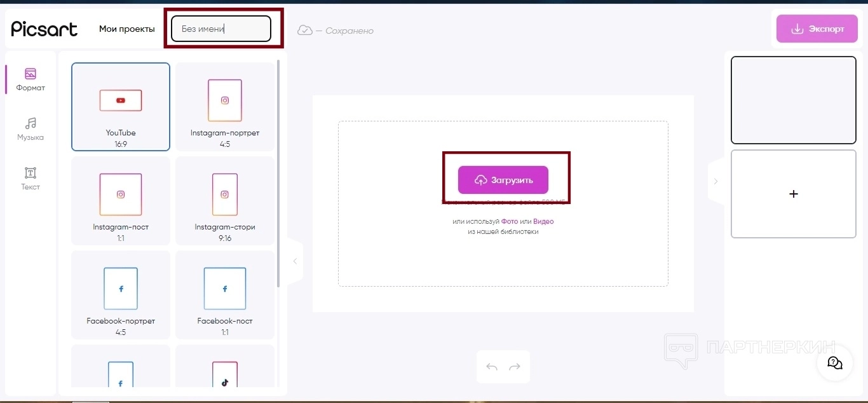This screenshot has height=403, width=868.
Task: Open the Формат sidebar tab
Action: [x=31, y=80]
